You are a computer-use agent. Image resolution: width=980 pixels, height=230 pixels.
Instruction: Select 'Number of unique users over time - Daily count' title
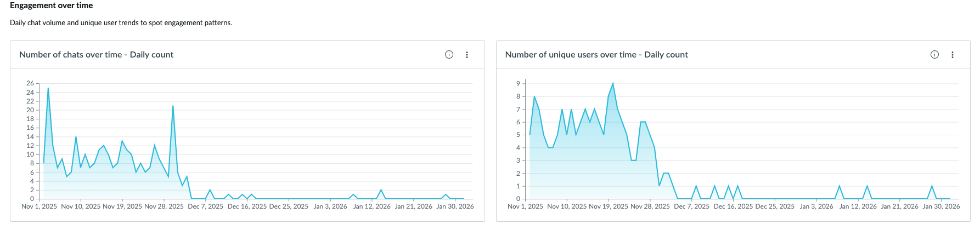pyautogui.click(x=596, y=55)
